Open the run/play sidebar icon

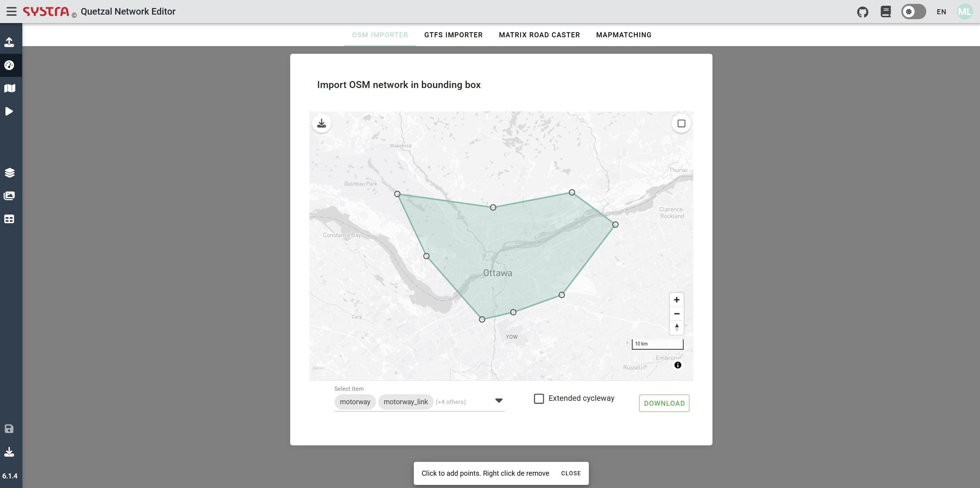9,111
